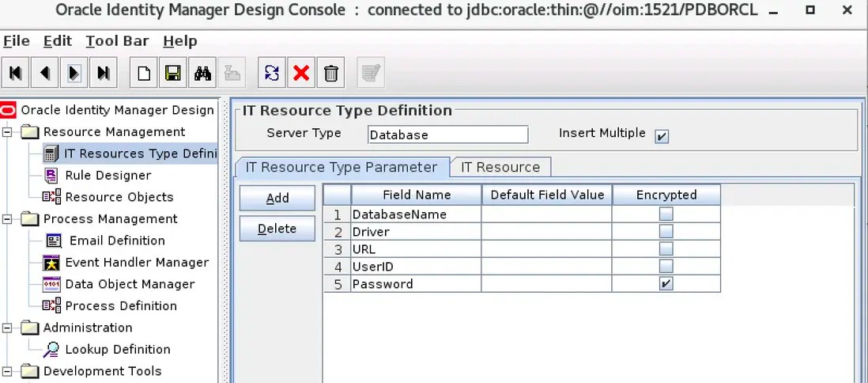Collapse the Development Tools tree node
The image size is (868, 383).
7,371
